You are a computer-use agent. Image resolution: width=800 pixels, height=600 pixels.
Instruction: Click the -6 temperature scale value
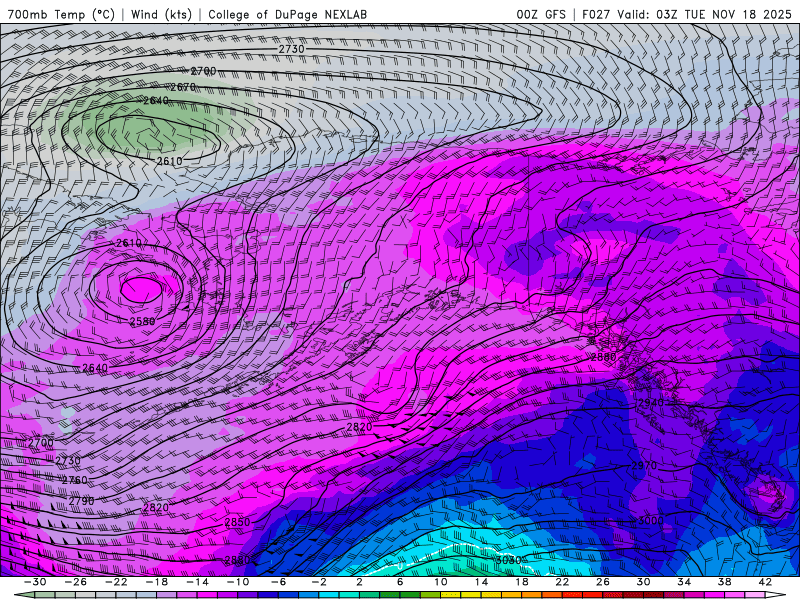pyautogui.click(x=279, y=582)
